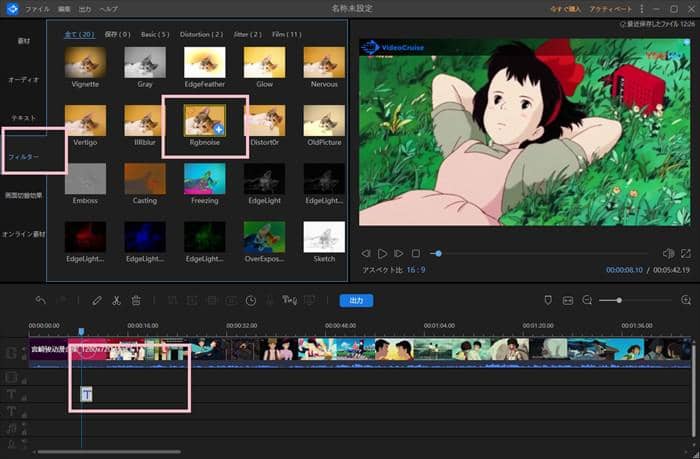Switch to the 素材 sidebar panel
700x459 pixels.
click(24, 41)
